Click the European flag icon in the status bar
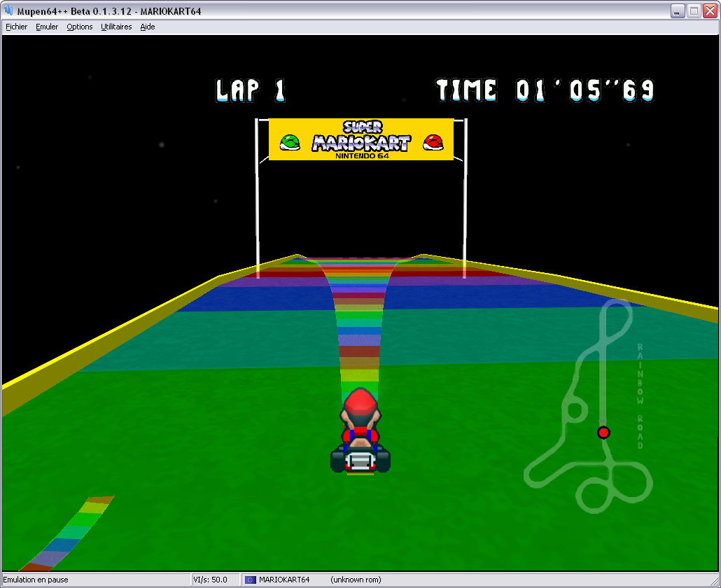This screenshot has height=588, width=721. 250,580
